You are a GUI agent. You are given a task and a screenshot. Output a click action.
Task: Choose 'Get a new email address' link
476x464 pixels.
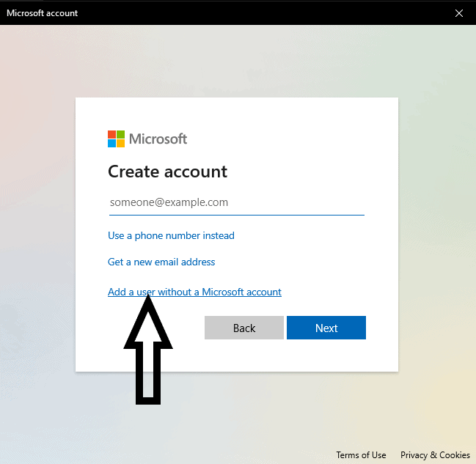tap(161, 262)
